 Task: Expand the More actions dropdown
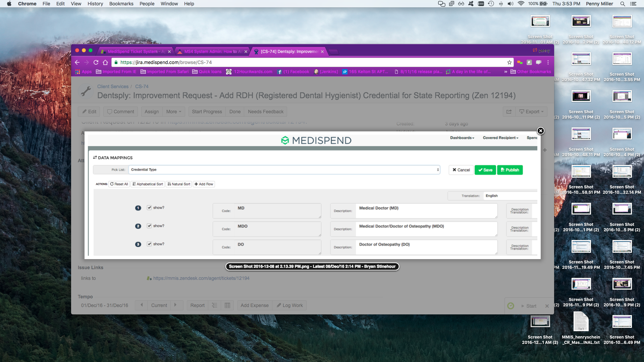point(173,112)
